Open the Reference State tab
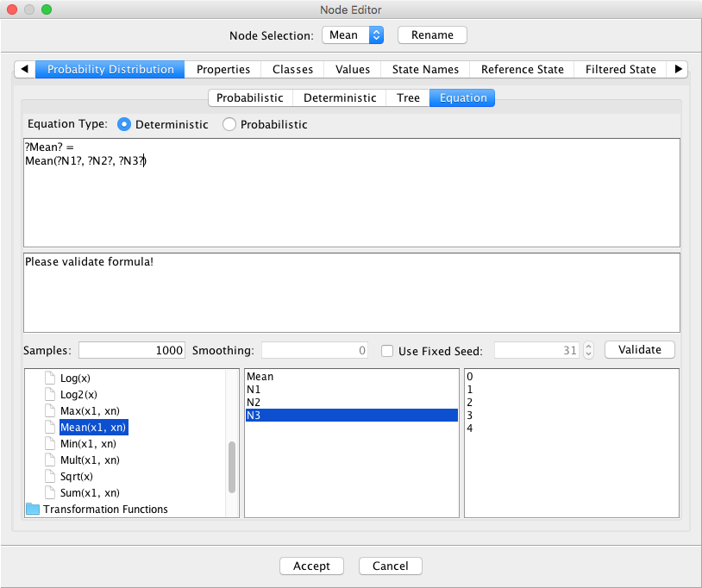 pyautogui.click(x=522, y=69)
